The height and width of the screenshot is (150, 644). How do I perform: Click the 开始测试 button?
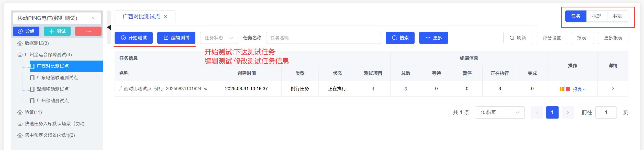pos(134,38)
